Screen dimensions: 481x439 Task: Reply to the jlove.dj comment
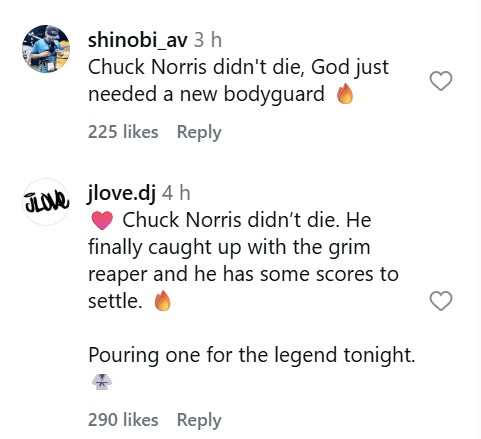point(199,420)
